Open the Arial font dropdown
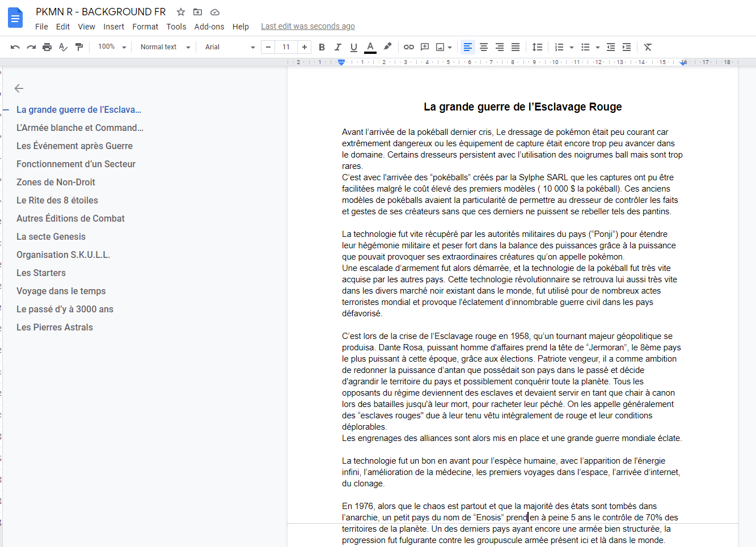Image resolution: width=756 pixels, height=547 pixels. coord(230,47)
